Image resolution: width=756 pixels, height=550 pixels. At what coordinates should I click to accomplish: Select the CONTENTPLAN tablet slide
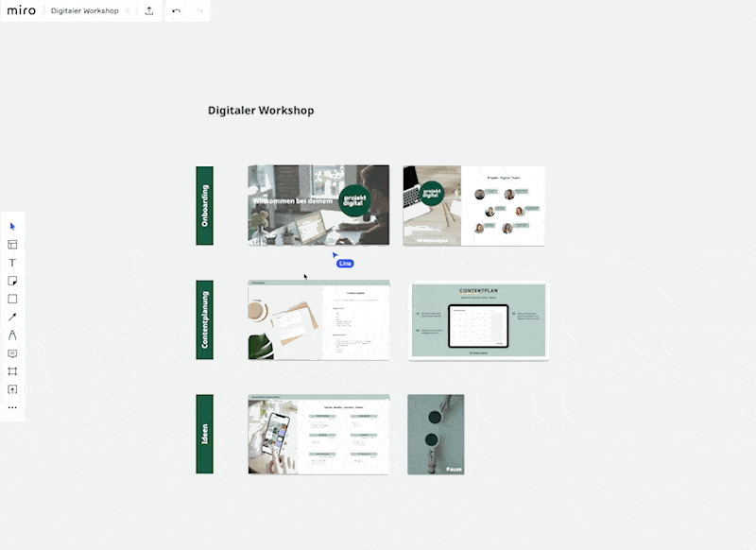[478, 321]
